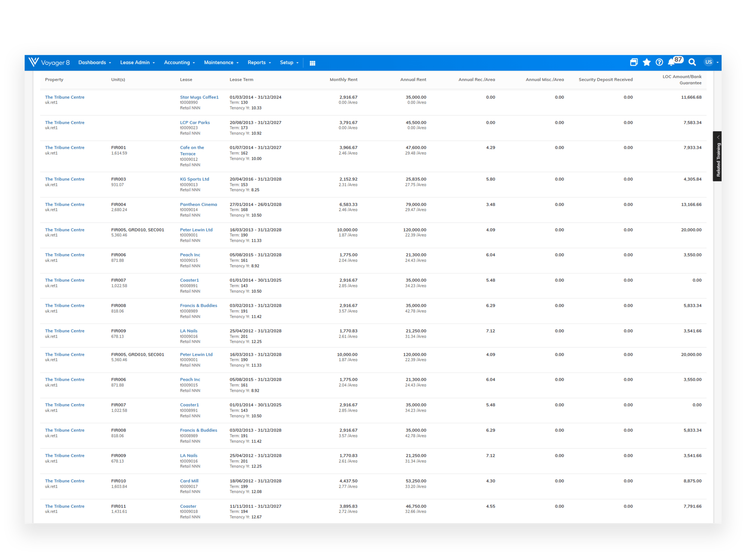Open the apps grid icon
Image resolution: width=747 pixels, height=560 pixels.
pos(312,63)
